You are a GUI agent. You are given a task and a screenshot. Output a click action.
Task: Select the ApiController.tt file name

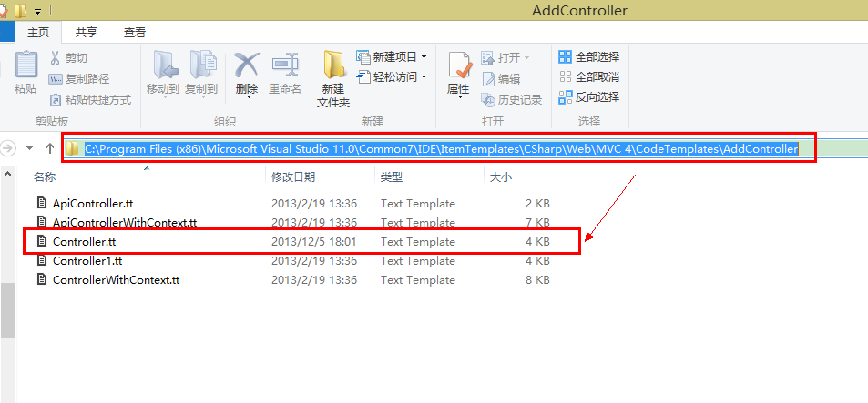[x=93, y=204]
